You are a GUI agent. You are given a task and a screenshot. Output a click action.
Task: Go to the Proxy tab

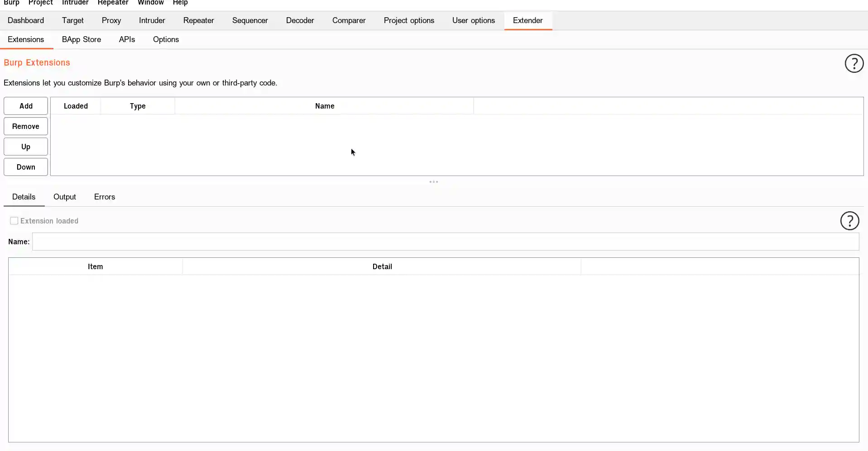coord(111,20)
